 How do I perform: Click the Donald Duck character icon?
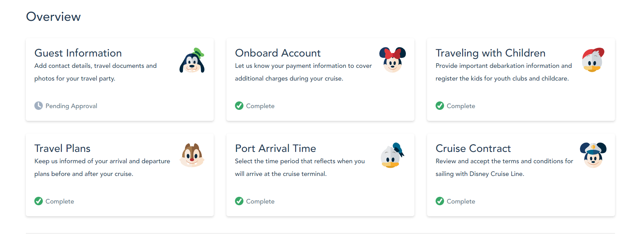[392, 155]
